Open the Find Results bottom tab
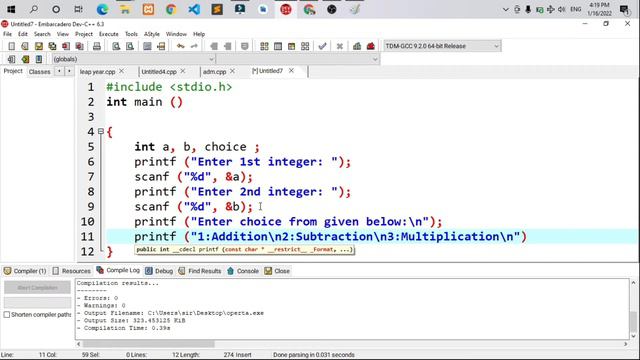The height and width of the screenshot is (360, 640). (200, 271)
